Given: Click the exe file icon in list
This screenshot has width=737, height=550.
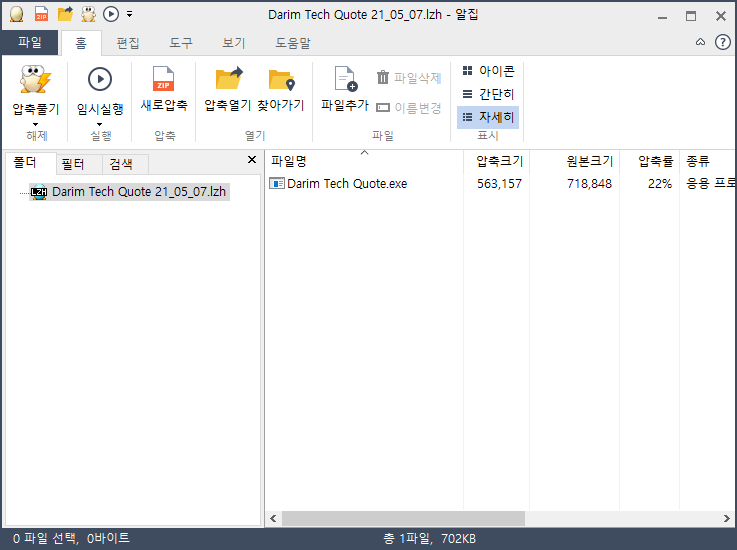Looking at the screenshot, I should [277, 183].
